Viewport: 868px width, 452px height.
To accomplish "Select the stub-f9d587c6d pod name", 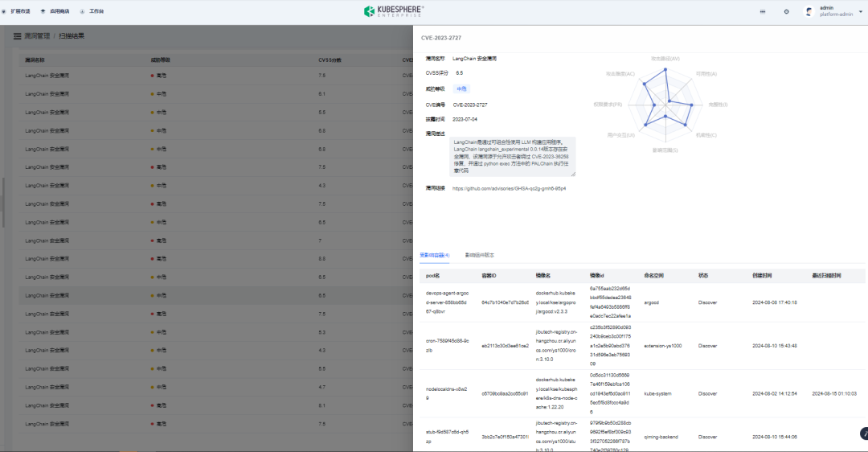I will (448, 437).
